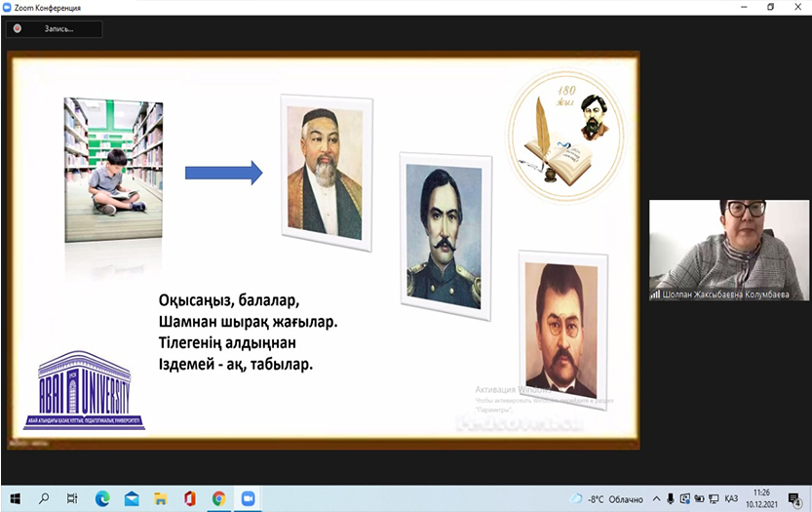
Task: Open the Mail app taskbar icon
Action: [131, 498]
